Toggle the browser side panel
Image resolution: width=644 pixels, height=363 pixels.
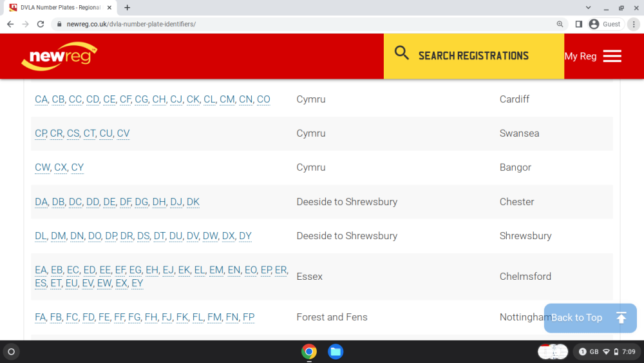[579, 25]
